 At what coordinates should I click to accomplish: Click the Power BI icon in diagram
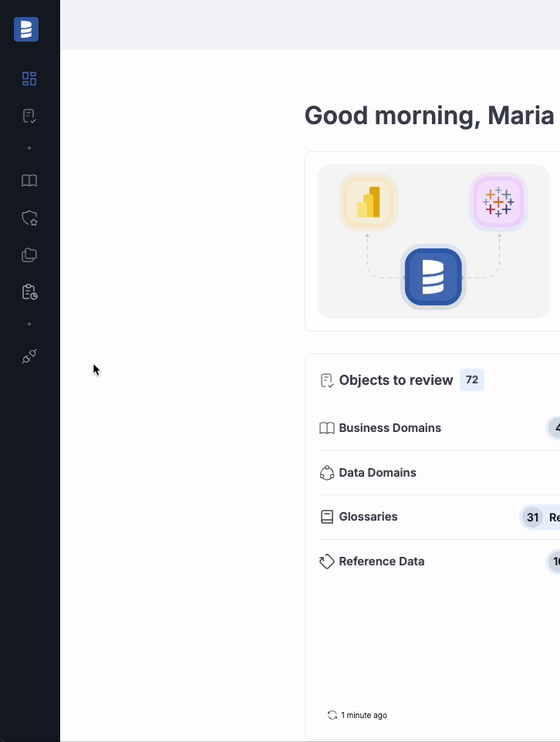[x=368, y=202]
